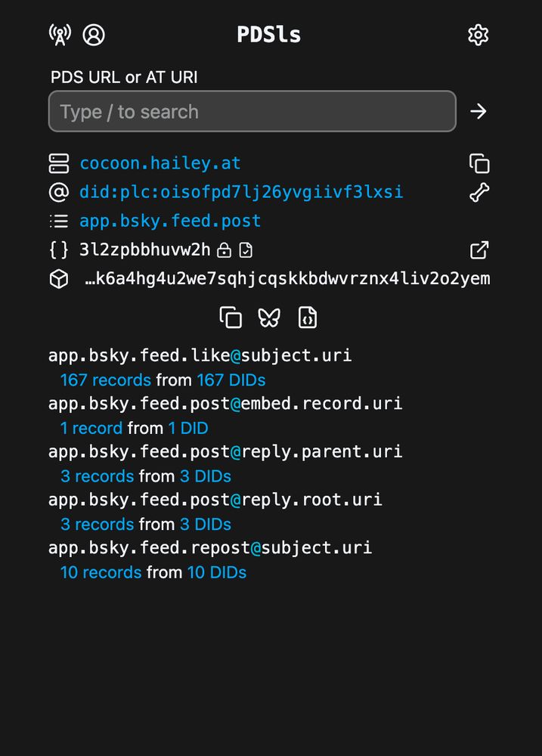View post on Bluesky butterfly icon
542x756 pixels.
point(269,318)
